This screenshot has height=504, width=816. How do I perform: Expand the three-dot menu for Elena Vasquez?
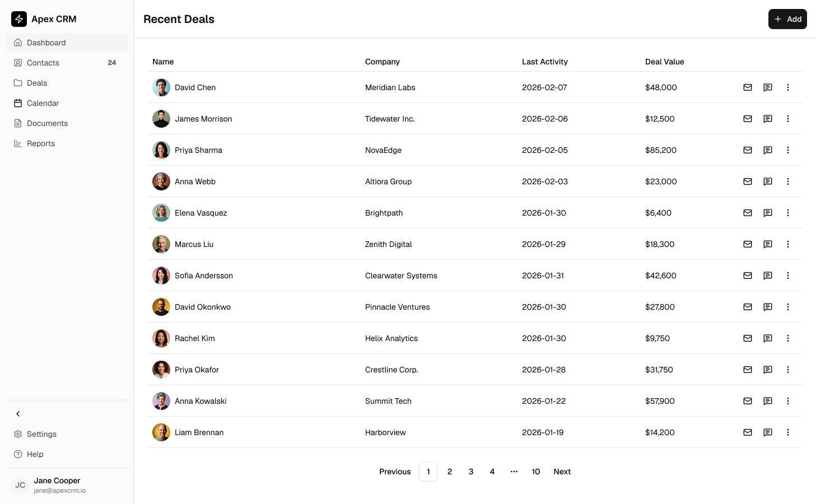788,213
